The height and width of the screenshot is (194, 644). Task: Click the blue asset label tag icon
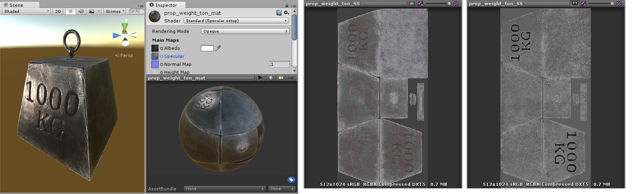(291, 180)
